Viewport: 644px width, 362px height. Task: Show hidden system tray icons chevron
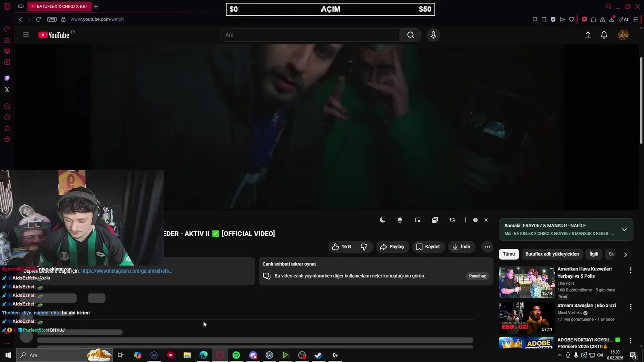point(559,355)
